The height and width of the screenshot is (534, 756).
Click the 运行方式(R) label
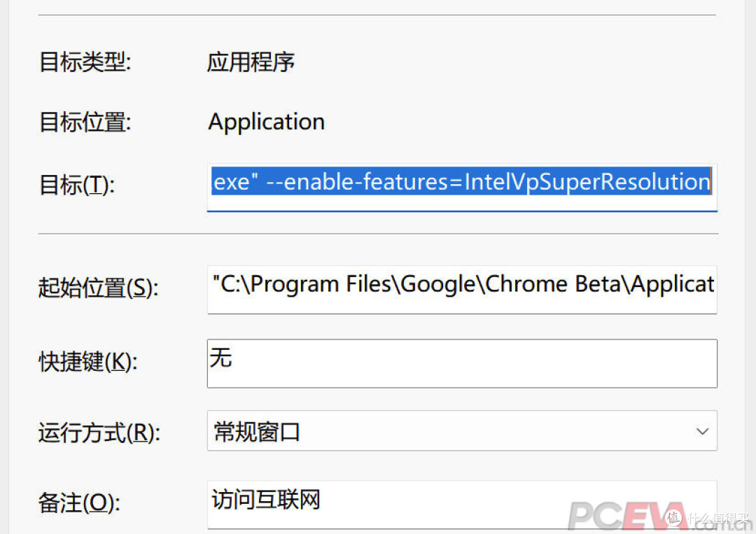[x=99, y=433]
